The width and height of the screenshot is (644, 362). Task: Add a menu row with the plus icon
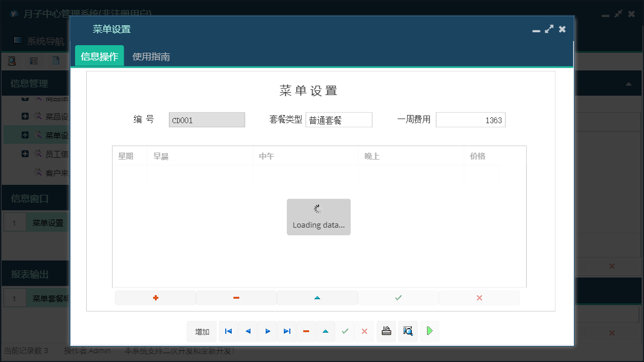(x=155, y=297)
